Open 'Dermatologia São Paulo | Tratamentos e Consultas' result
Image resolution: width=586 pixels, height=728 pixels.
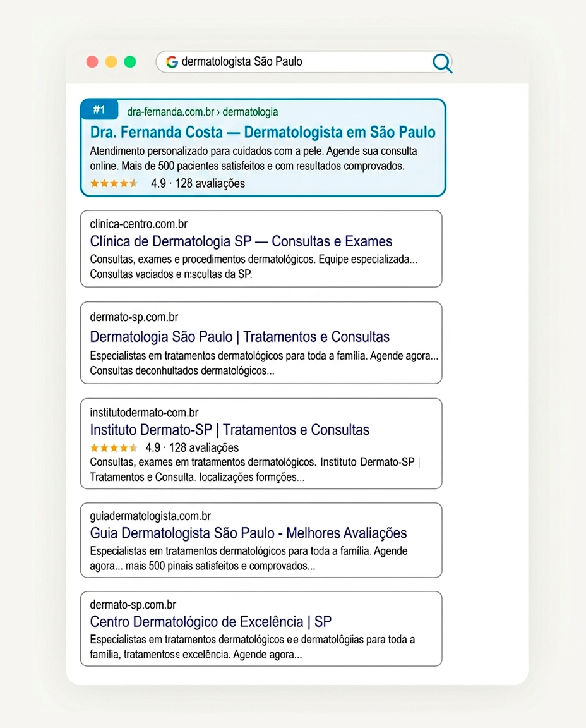[239, 337]
